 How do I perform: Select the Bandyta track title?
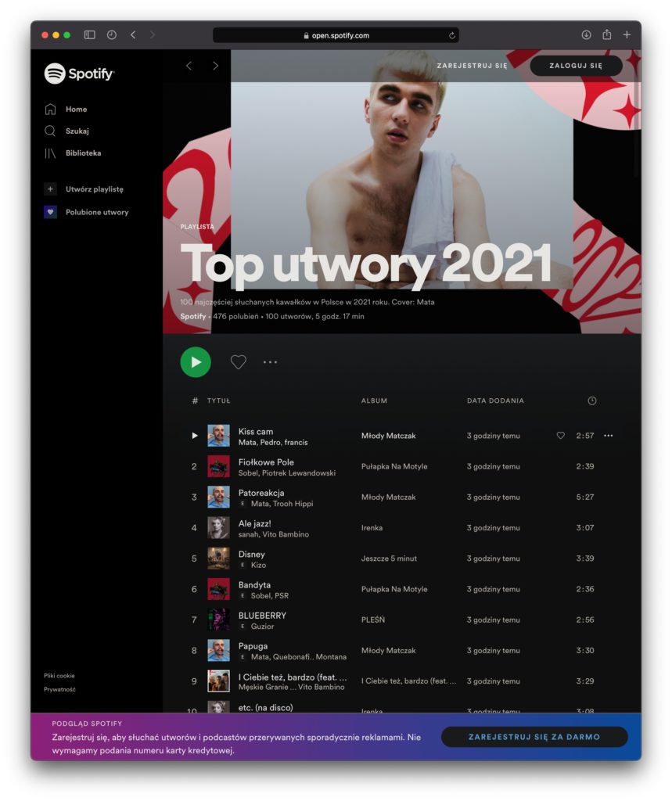point(254,584)
